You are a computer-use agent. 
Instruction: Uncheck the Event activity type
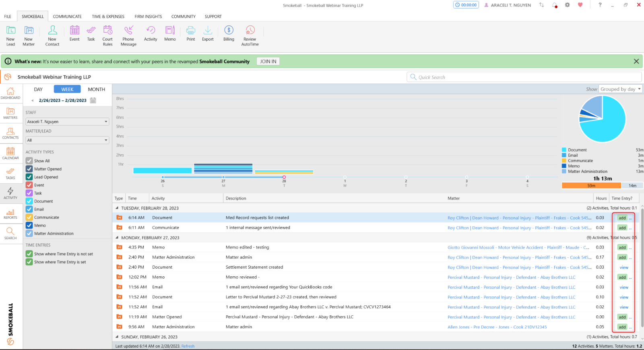(x=29, y=185)
